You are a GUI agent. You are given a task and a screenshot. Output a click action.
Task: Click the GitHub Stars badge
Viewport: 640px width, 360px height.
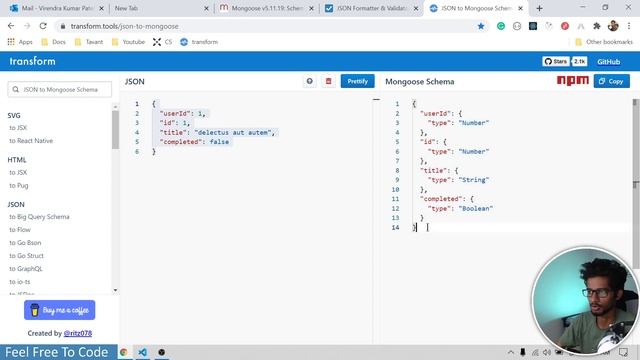(556, 62)
